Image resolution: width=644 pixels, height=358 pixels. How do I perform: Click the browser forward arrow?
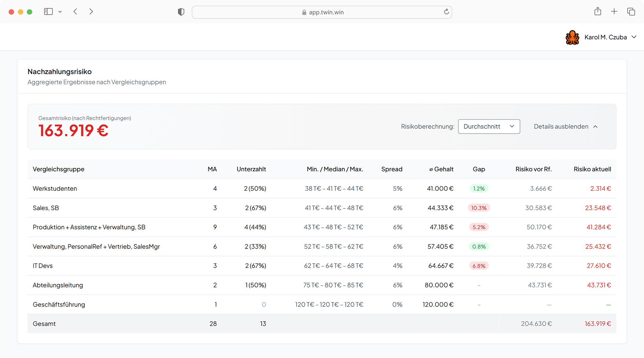point(91,12)
